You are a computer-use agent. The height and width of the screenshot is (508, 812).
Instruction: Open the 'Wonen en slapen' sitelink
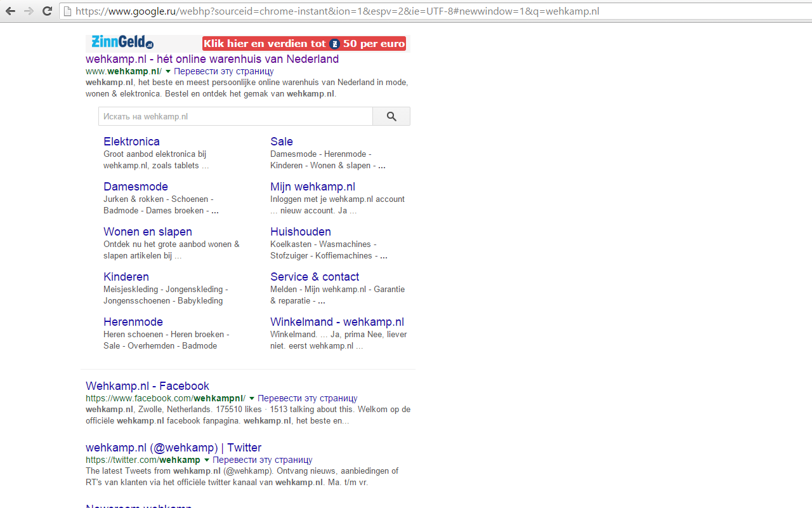click(148, 232)
